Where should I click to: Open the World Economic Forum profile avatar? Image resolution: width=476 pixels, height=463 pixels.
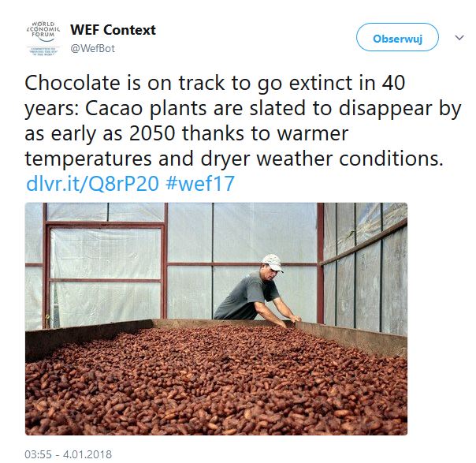[x=43, y=39]
